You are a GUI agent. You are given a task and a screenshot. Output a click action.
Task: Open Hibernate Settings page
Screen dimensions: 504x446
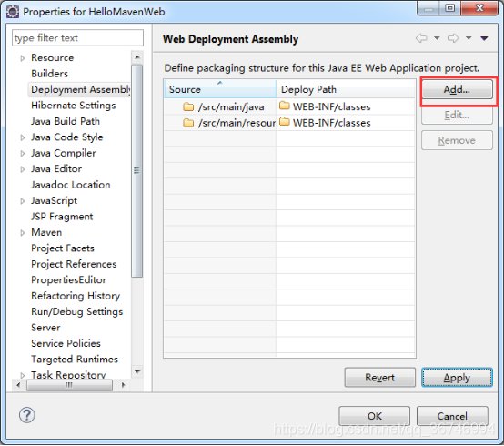74,106
